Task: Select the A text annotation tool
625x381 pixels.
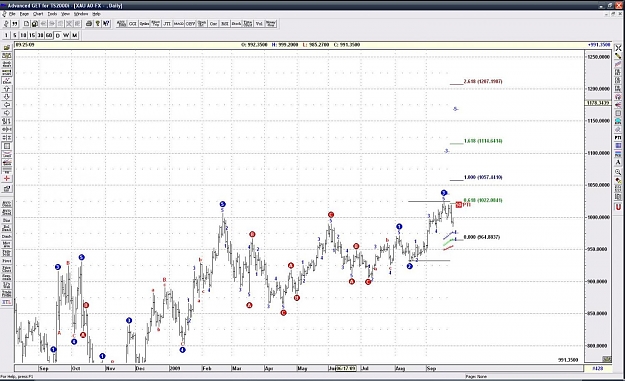Action: pyautogui.click(x=618, y=162)
